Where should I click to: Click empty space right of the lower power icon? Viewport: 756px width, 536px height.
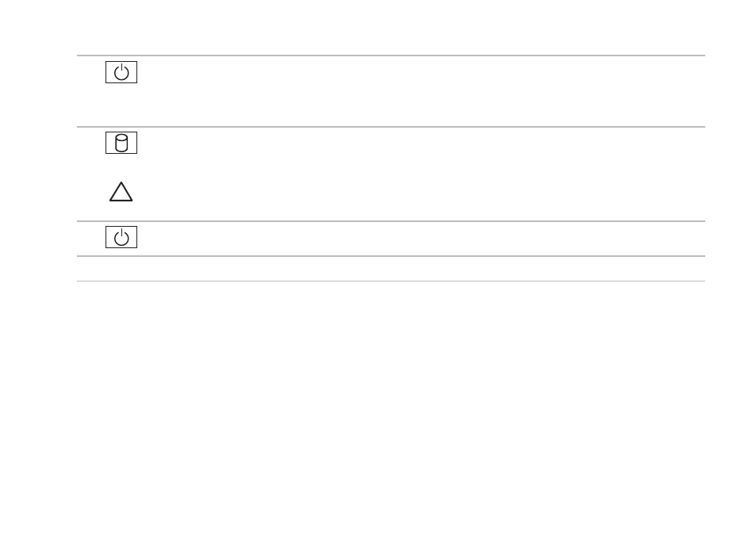(421, 237)
